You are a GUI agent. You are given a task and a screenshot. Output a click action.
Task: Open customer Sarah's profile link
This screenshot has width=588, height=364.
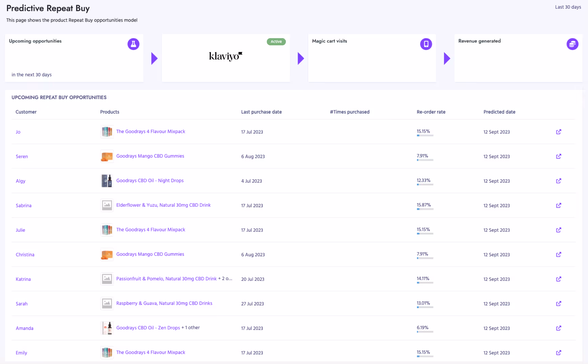click(22, 303)
